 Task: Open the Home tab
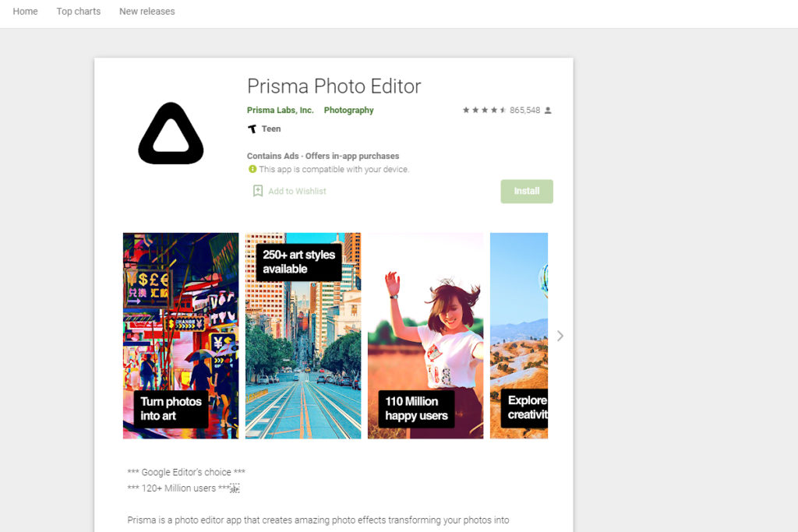[25, 11]
